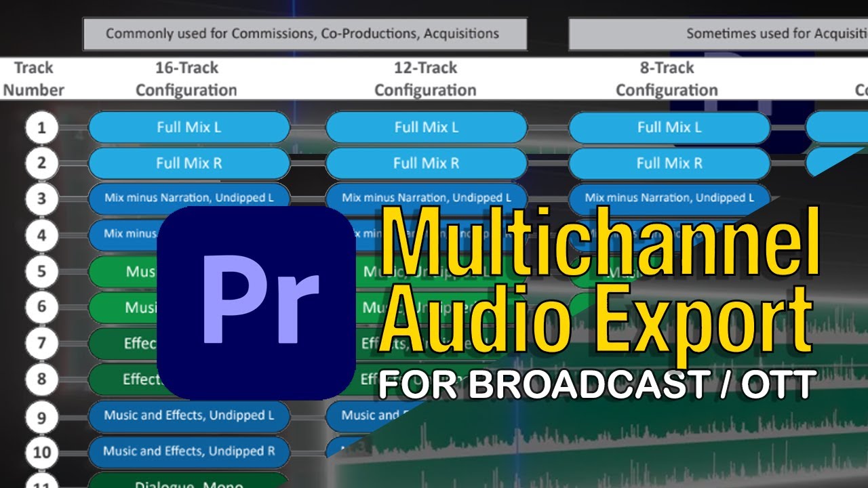
Task: Click the 'FOR BROADCAST / OTT' caption
Action: pos(597,385)
